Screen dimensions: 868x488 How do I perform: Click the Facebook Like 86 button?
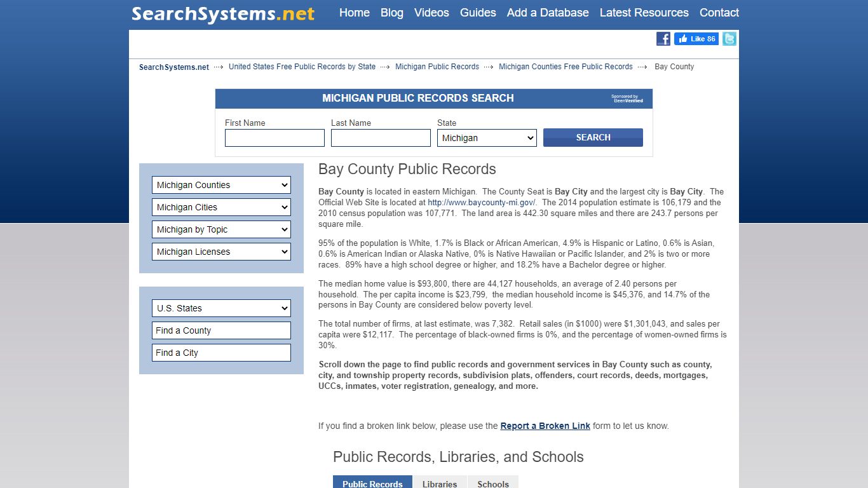point(696,39)
